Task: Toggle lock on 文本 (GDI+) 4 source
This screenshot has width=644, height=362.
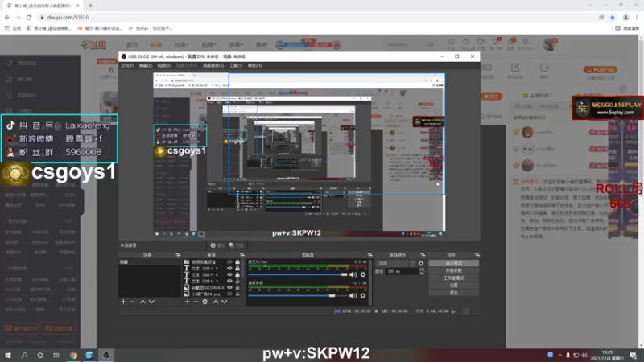Action: (x=237, y=274)
